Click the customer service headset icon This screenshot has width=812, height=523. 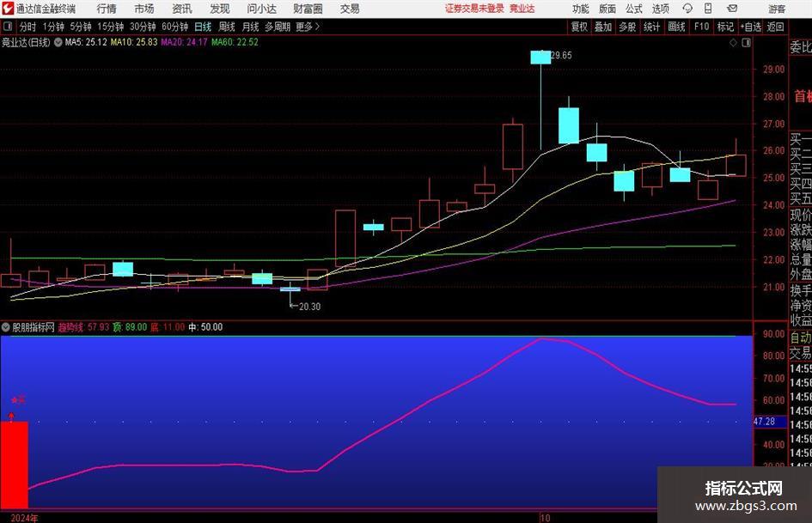[x=687, y=9]
